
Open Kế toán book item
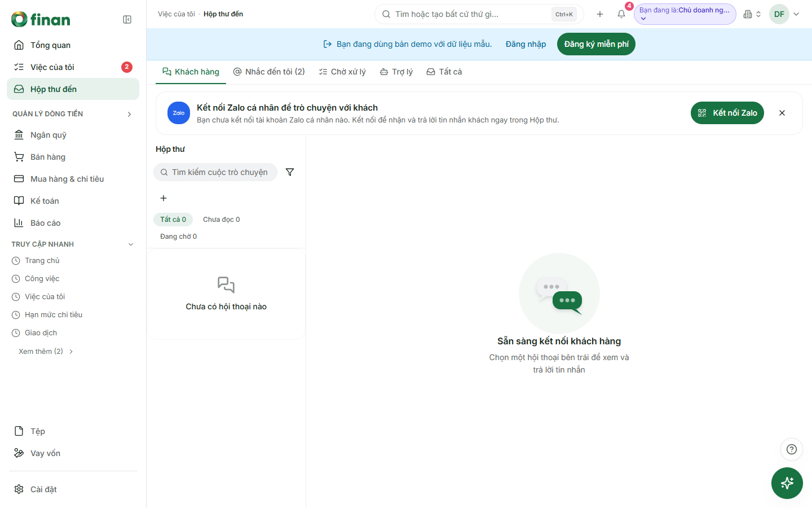[73, 201]
